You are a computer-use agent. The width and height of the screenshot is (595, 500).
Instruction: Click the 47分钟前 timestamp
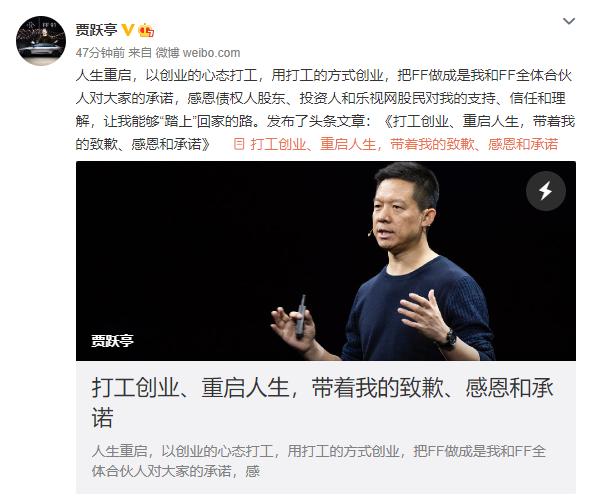click(100, 53)
